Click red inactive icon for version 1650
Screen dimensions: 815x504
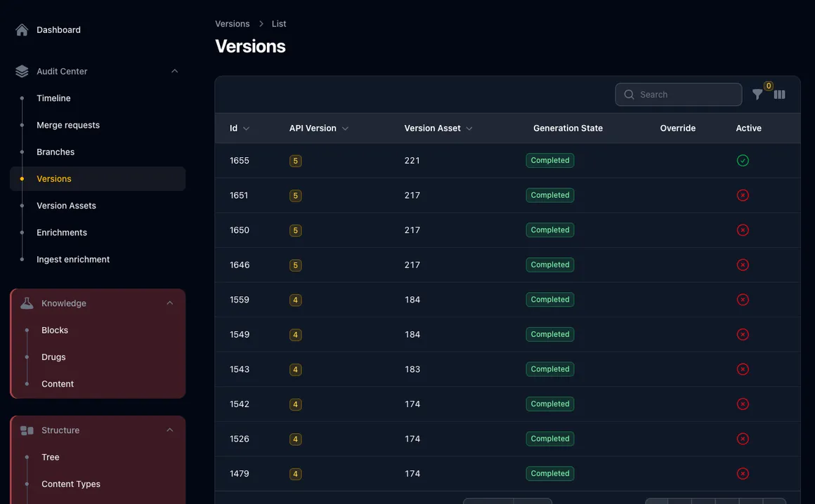743,230
